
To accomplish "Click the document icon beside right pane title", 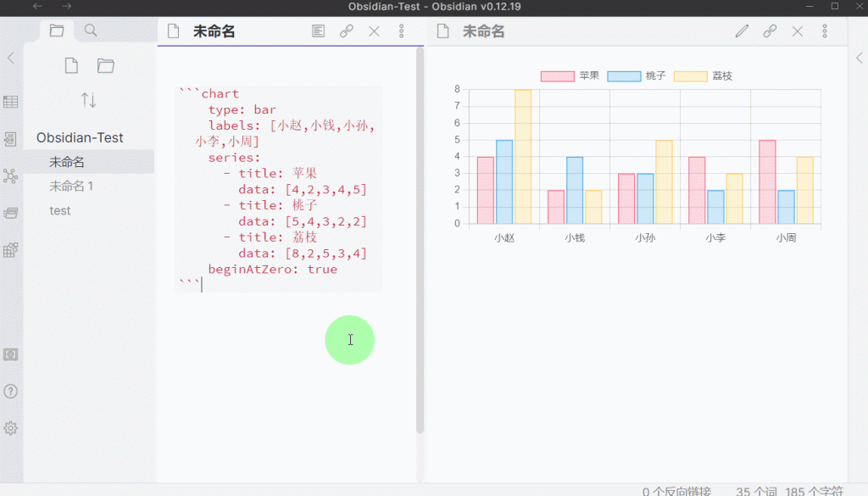I will pyautogui.click(x=442, y=31).
